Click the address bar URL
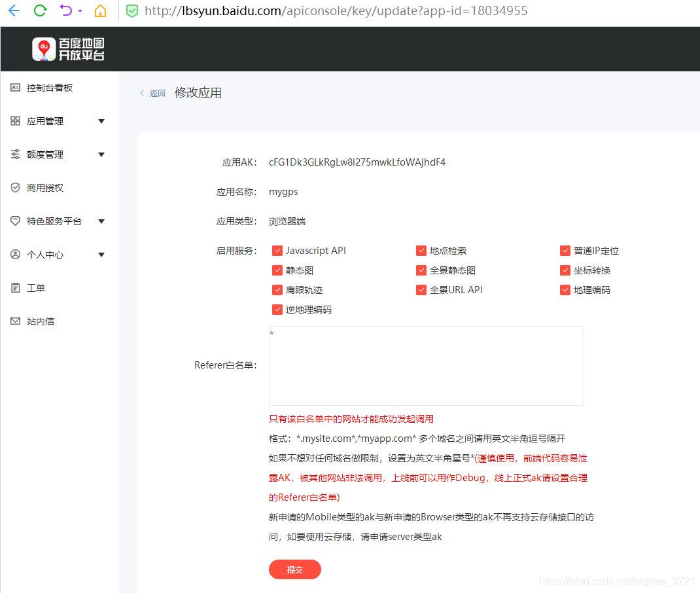The width and height of the screenshot is (700, 593). [x=336, y=10]
